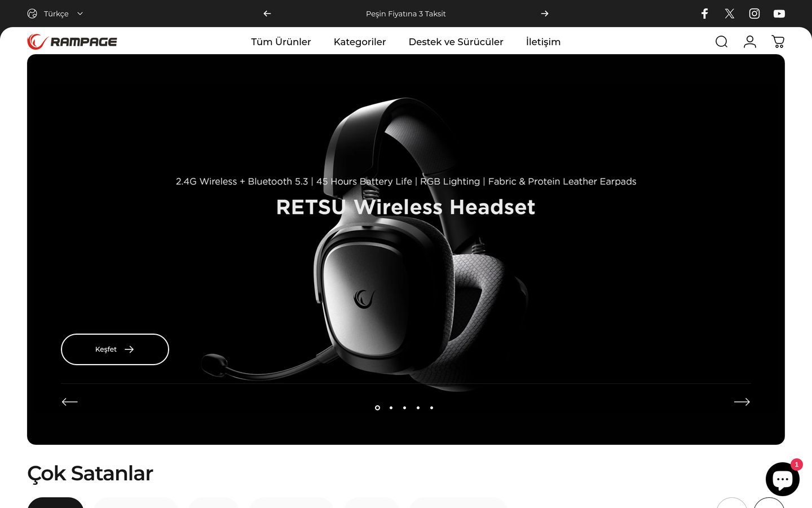The width and height of the screenshot is (812, 508).
Task: Go to the Rampage logo homepage
Action: 72,42
